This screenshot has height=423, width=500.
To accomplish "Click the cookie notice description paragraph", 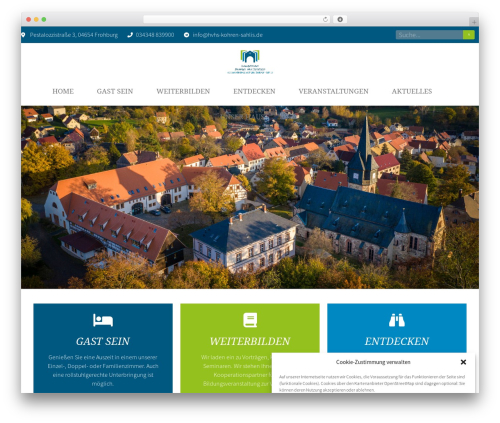I will click(372, 383).
